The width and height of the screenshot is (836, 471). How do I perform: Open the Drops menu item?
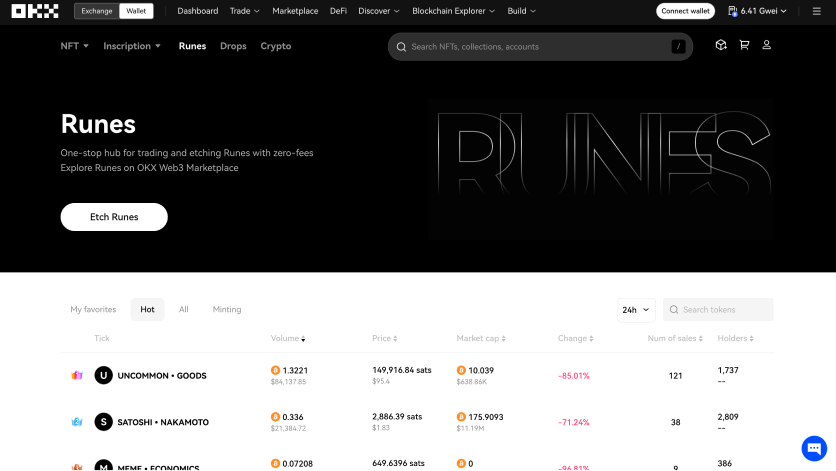(x=233, y=46)
